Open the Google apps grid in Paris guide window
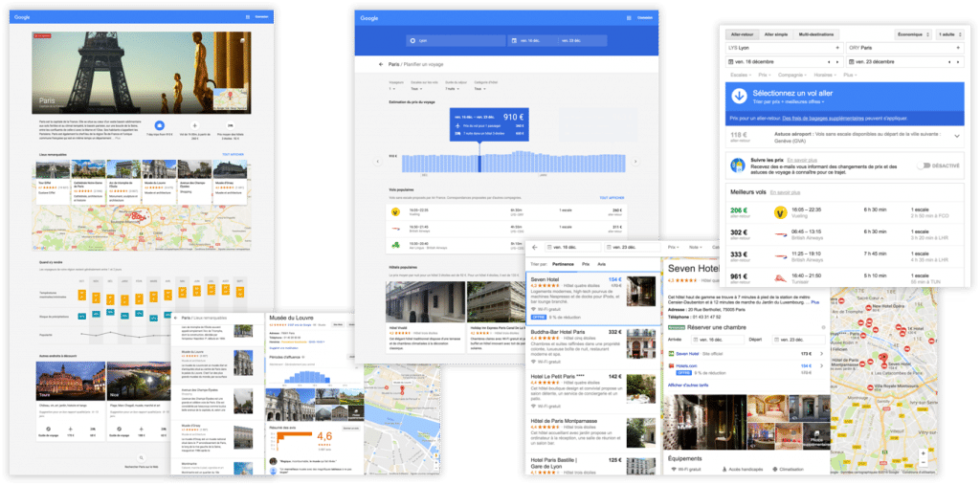The image size is (980, 485). tap(247, 17)
